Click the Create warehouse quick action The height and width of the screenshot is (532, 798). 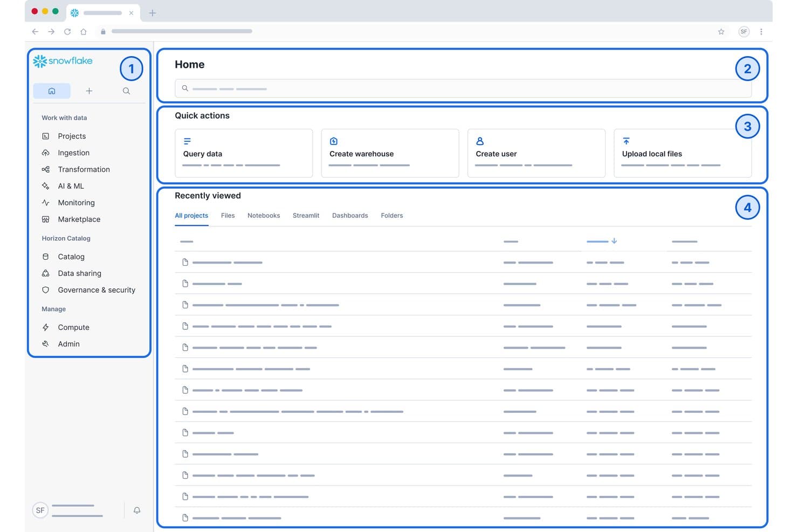point(390,153)
